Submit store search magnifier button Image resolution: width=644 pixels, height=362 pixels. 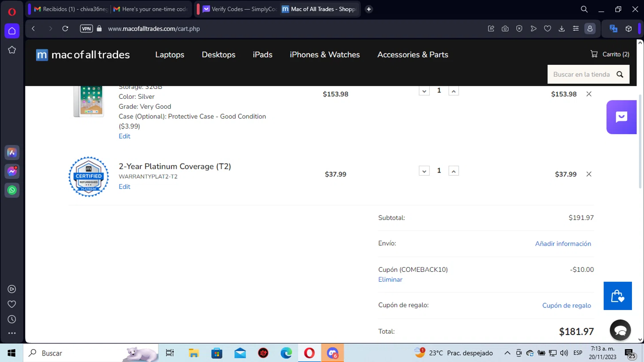pyautogui.click(x=620, y=74)
